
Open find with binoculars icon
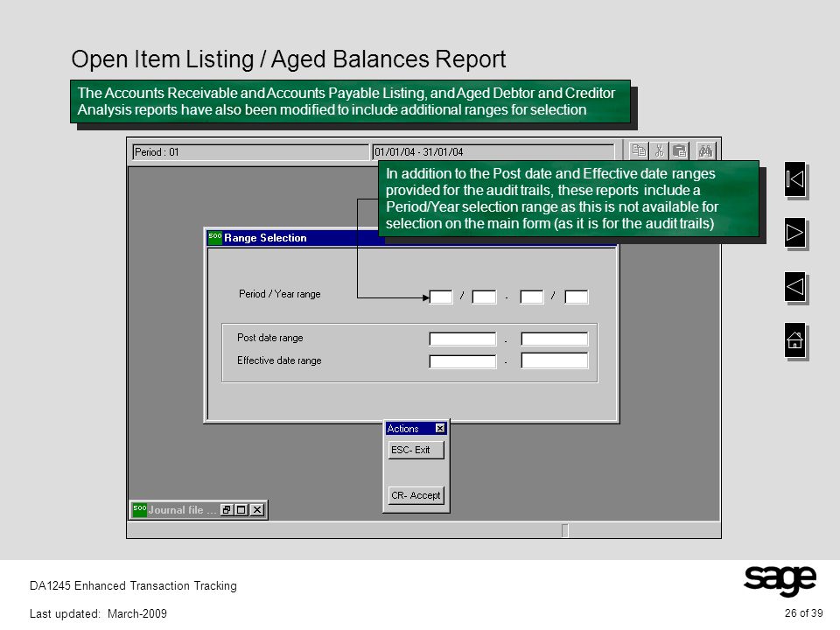point(705,151)
